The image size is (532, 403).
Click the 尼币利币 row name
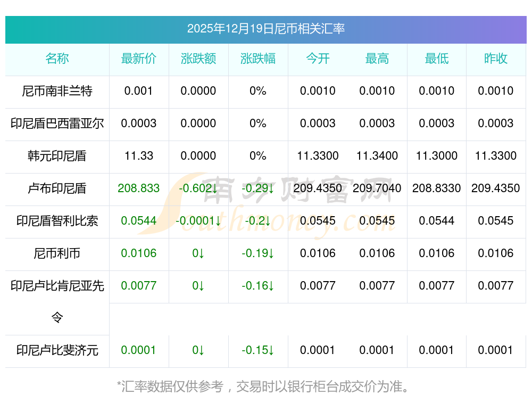tap(57, 253)
